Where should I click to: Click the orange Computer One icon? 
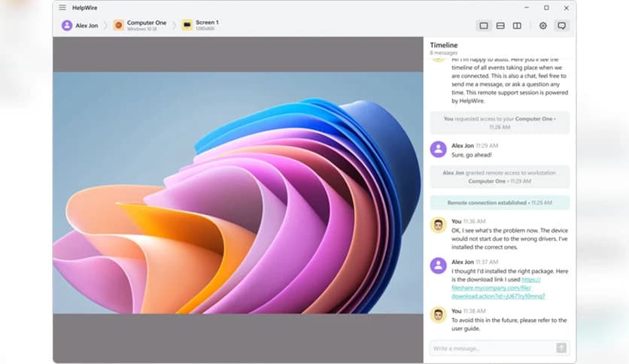click(119, 26)
